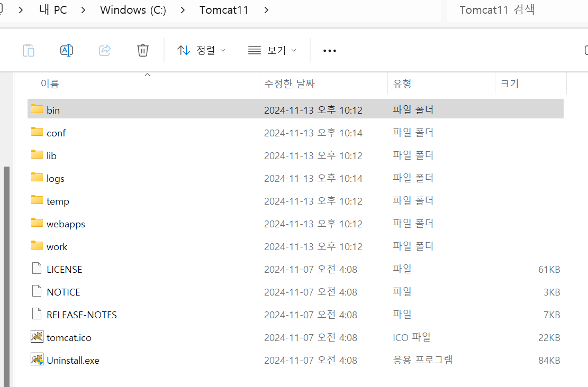
Task: Select the lib folder name
Action: (x=51, y=155)
